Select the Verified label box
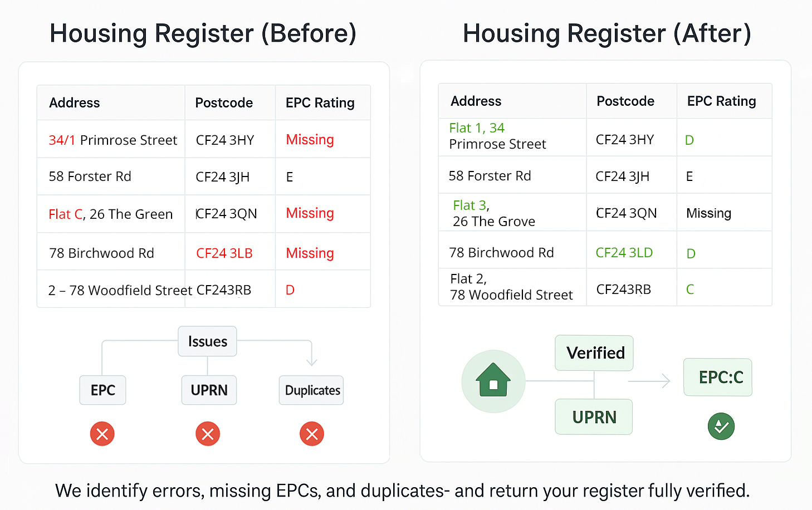The image size is (812, 510). click(594, 353)
